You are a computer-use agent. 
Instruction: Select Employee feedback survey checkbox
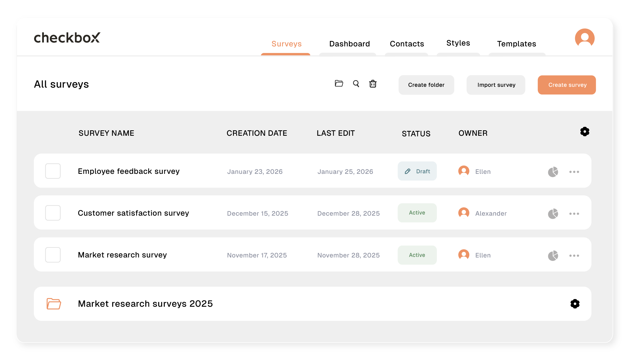pos(53,171)
